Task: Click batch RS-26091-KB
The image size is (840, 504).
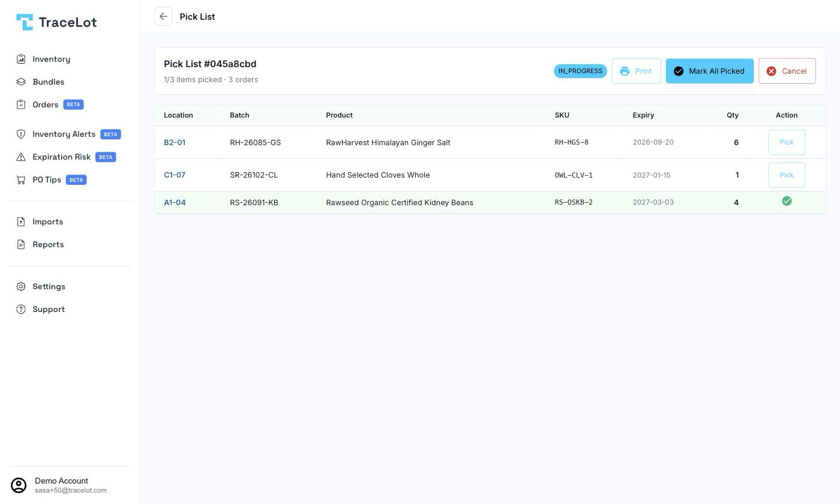Action: pyautogui.click(x=254, y=202)
